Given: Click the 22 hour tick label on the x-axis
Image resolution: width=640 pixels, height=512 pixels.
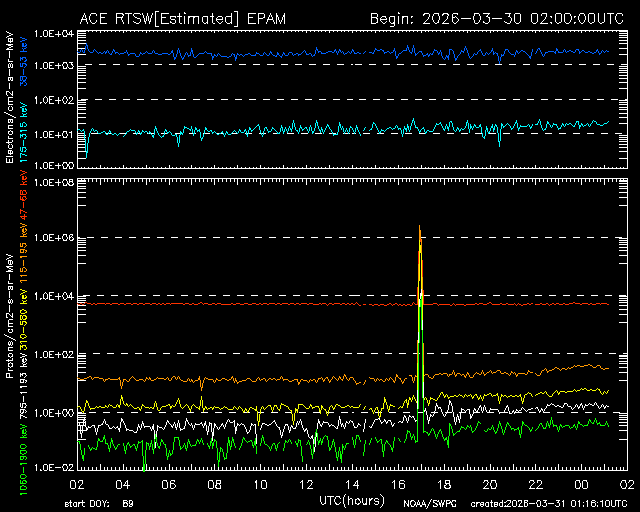Looking at the screenshot, I should (x=536, y=483).
